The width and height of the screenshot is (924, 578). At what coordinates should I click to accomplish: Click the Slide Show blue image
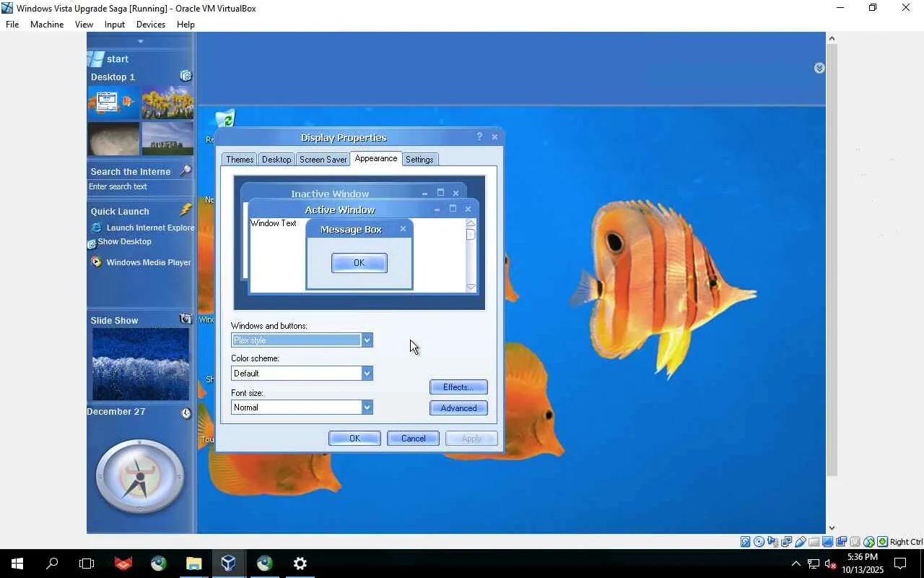click(141, 365)
